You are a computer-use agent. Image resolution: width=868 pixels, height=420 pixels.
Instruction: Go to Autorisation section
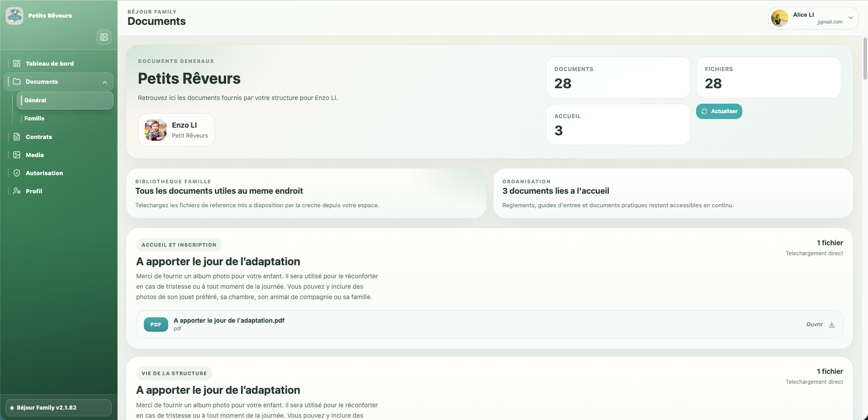59,173
